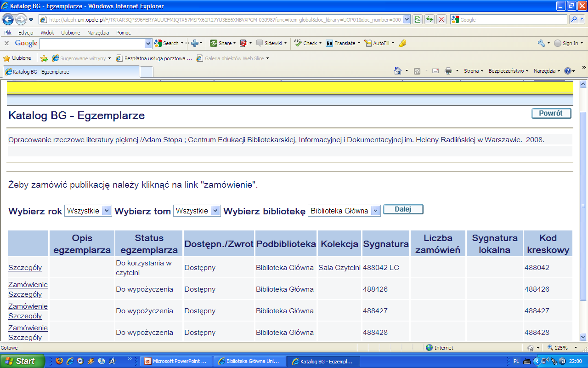Image resolution: width=588 pixels, height=368 pixels.
Task: Click the search magnifier next to Google box
Action: 574,19
